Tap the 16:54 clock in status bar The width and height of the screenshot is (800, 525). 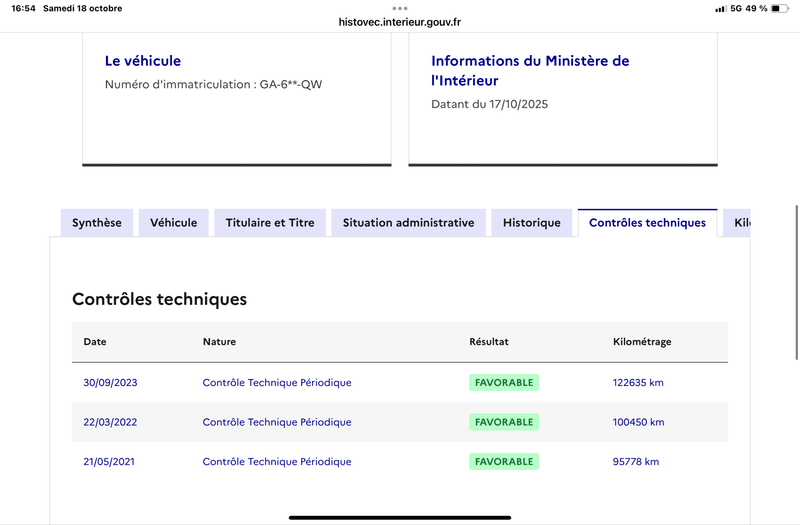tap(23, 8)
